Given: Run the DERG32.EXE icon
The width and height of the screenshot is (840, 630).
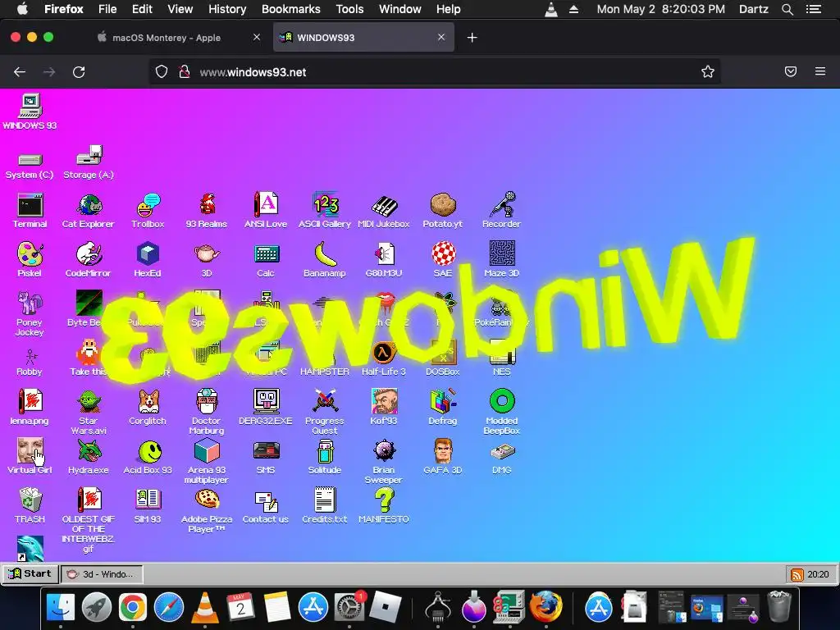Looking at the screenshot, I should click(266, 402).
